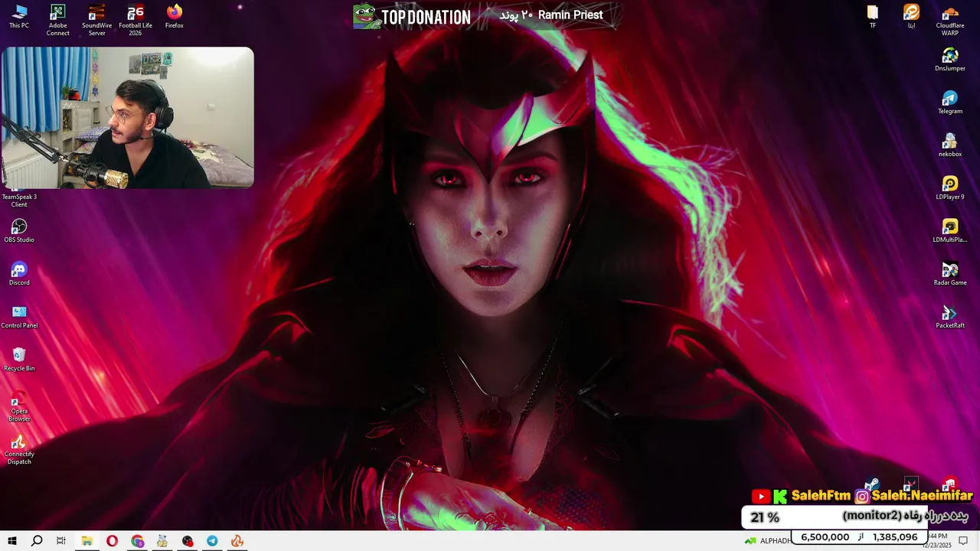Select the LDMultiPlayer desktop icon
This screenshot has width=980, height=551.
(950, 231)
